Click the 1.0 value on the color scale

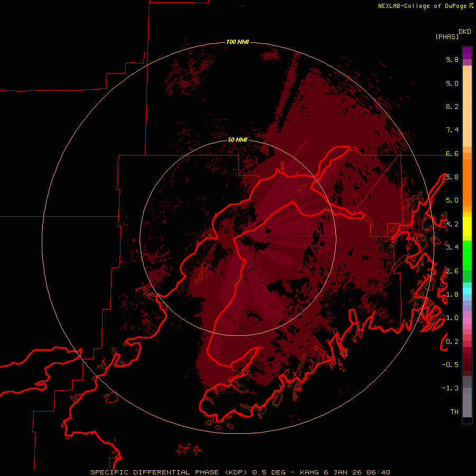[x=452, y=318]
